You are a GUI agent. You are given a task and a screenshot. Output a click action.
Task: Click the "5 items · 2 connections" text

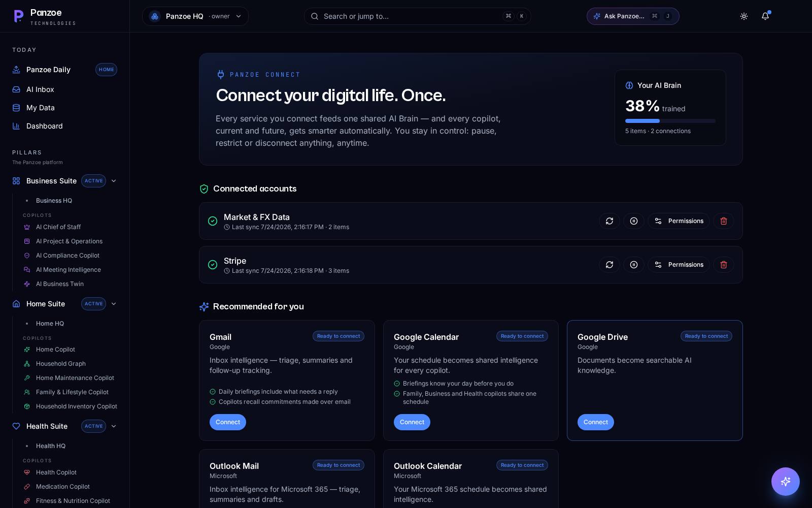coord(658,131)
